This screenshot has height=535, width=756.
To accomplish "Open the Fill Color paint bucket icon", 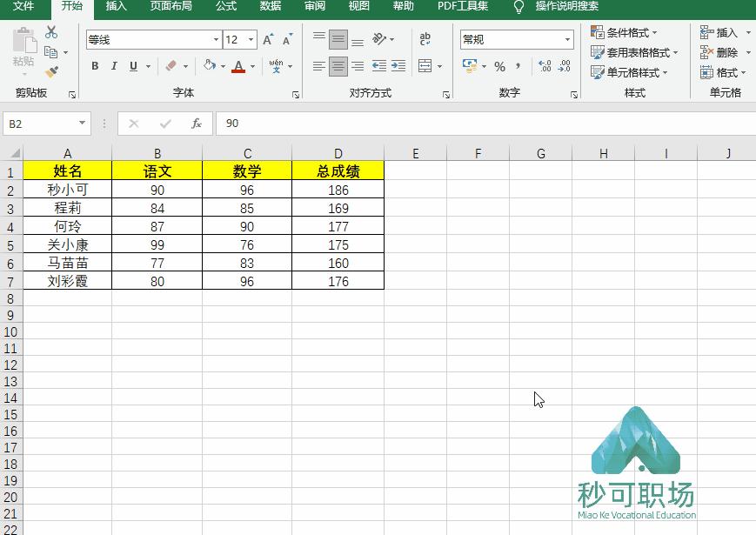I will tap(211, 67).
